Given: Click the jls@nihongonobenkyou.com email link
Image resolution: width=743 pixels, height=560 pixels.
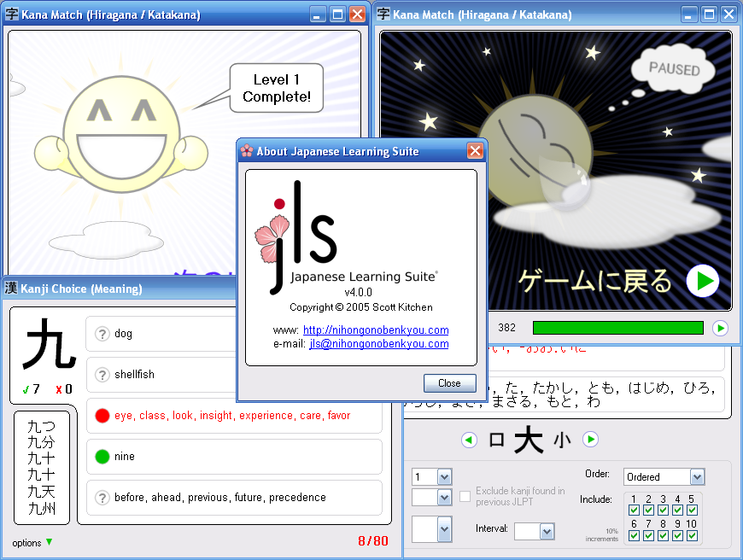Looking at the screenshot, I should (379, 343).
